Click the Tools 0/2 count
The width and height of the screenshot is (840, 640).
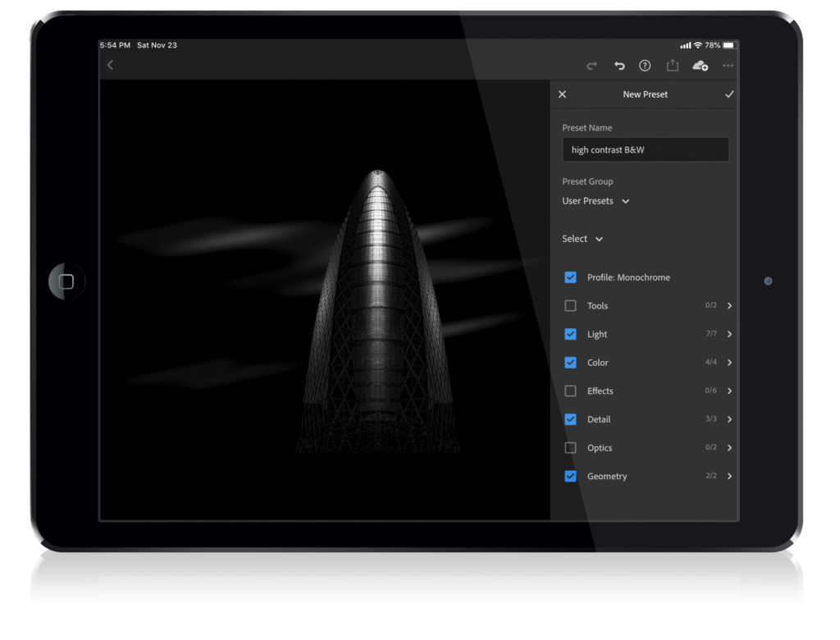711,305
